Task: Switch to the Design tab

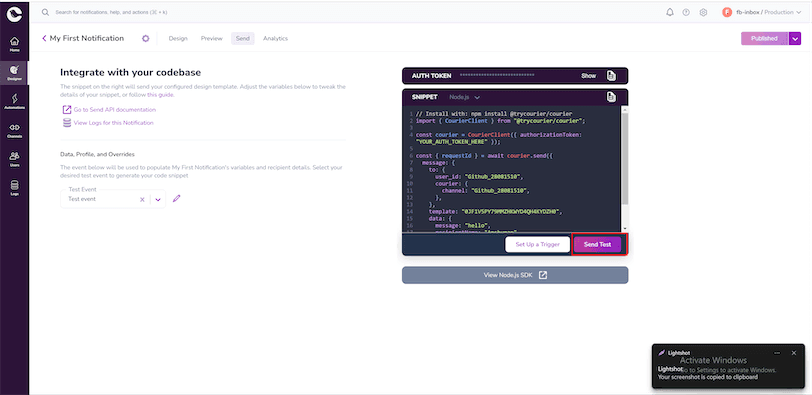Action: click(x=178, y=38)
